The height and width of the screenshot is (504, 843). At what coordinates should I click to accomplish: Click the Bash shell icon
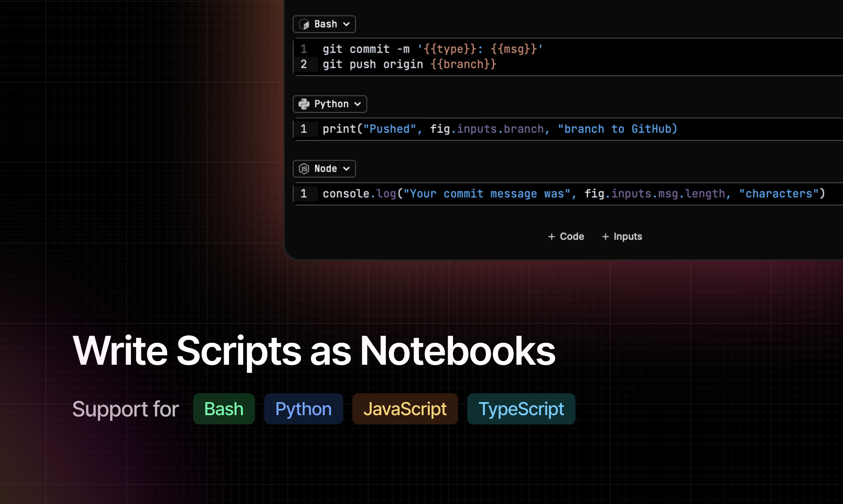pyautogui.click(x=304, y=24)
